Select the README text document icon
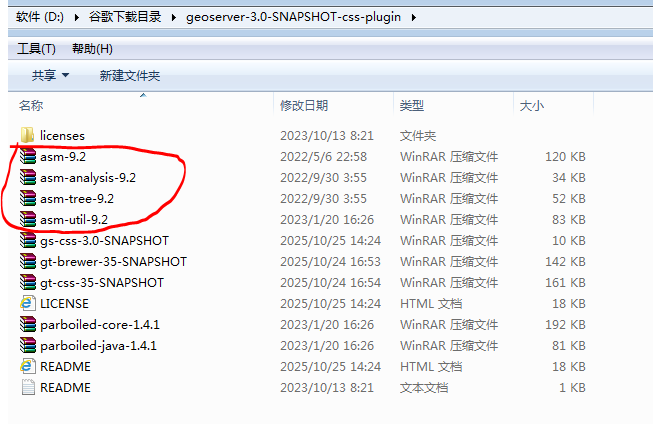This screenshot has height=424, width=653. pyautogui.click(x=27, y=387)
